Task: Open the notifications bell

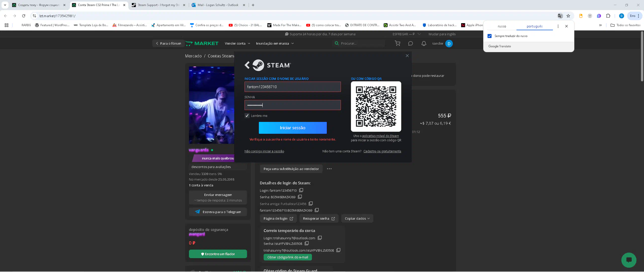Action: (424, 43)
